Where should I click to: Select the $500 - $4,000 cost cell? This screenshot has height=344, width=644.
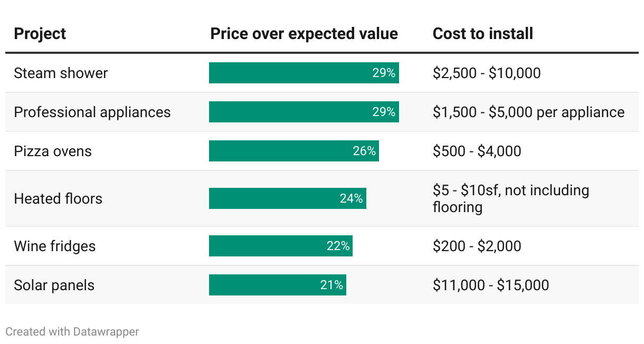click(477, 151)
